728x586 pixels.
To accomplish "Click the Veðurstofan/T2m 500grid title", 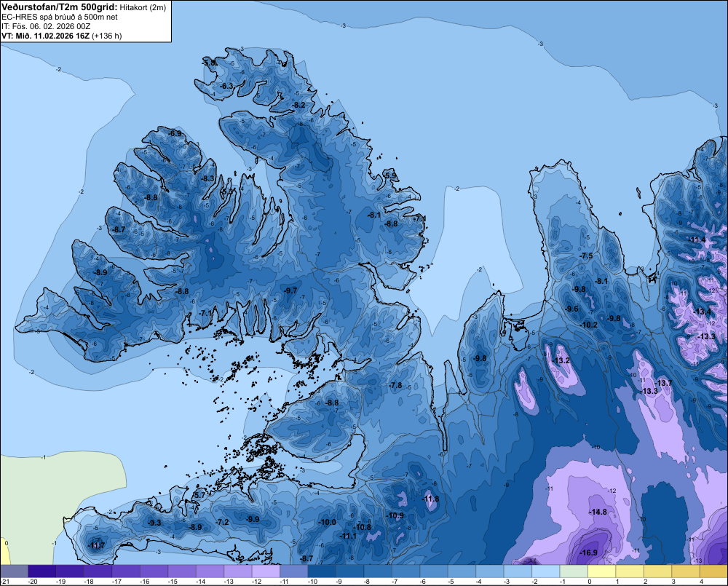I will (60, 7).
